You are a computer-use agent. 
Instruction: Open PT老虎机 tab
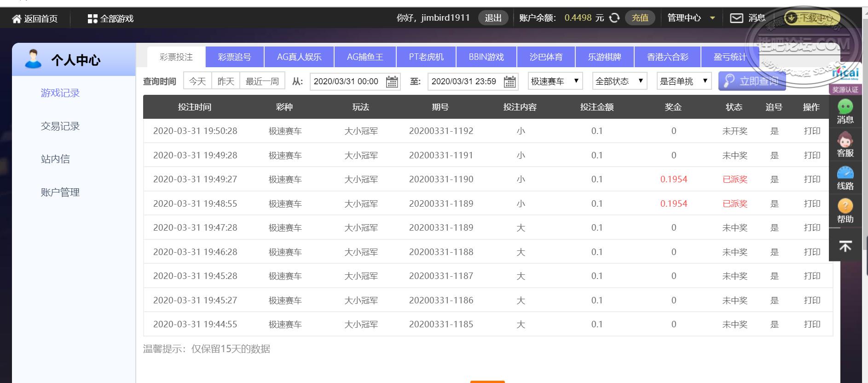pyautogui.click(x=426, y=57)
